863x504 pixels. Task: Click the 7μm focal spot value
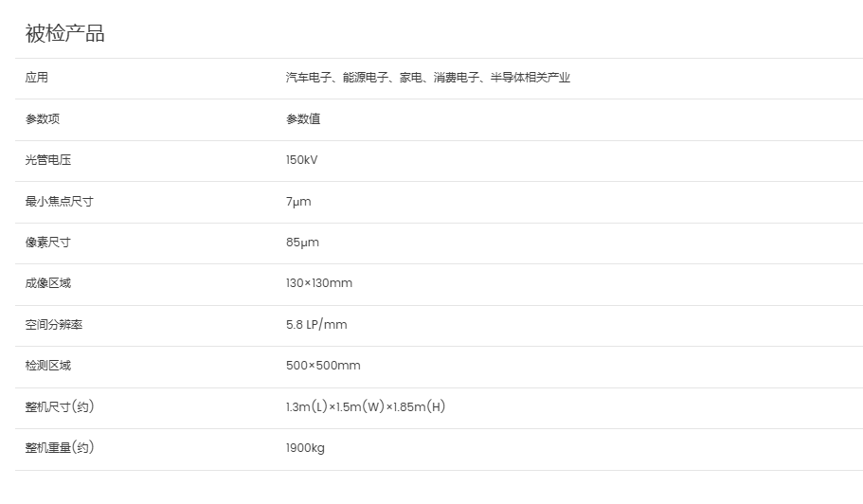click(x=298, y=202)
